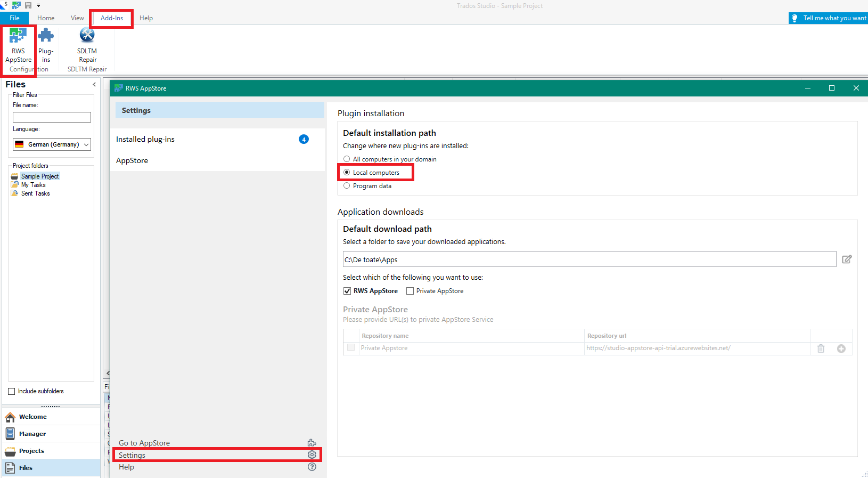The height and width of the screenshot is (478, 868).
Task: Click the Welcome home icon
Action: 10,417
